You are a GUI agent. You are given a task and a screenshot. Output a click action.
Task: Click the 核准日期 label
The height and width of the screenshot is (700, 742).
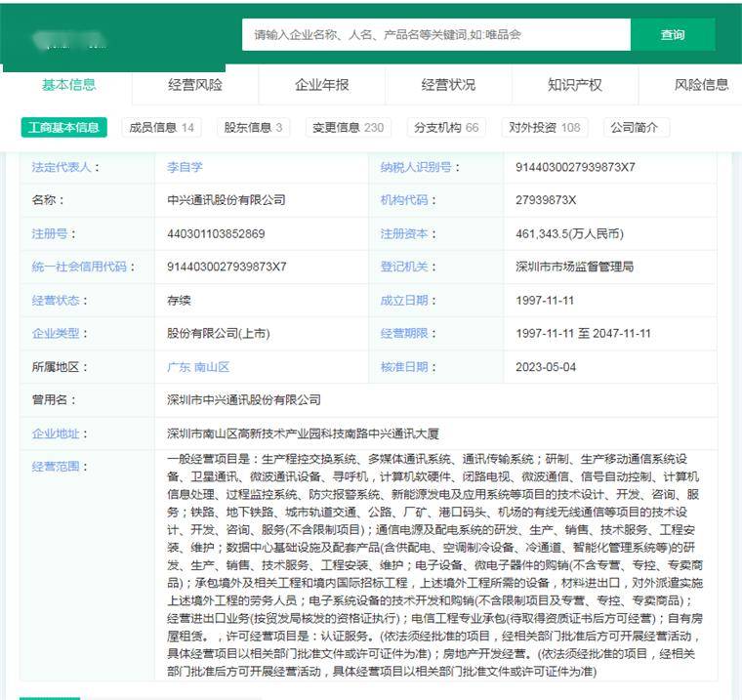click(x=404, y=367)
